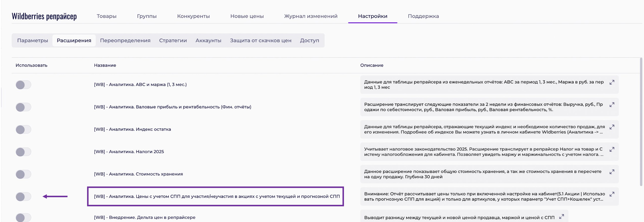The height and width of the screenshot is (222, 644).
Task: Expand the Стоимость хранения description
Action: click(x=612, y=172)
